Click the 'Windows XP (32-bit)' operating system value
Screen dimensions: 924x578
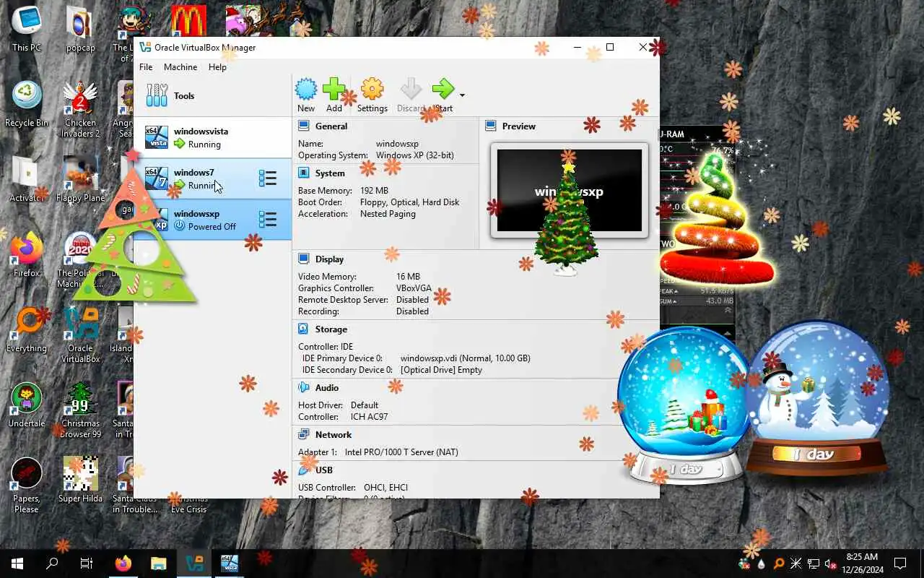coord(415,155)
